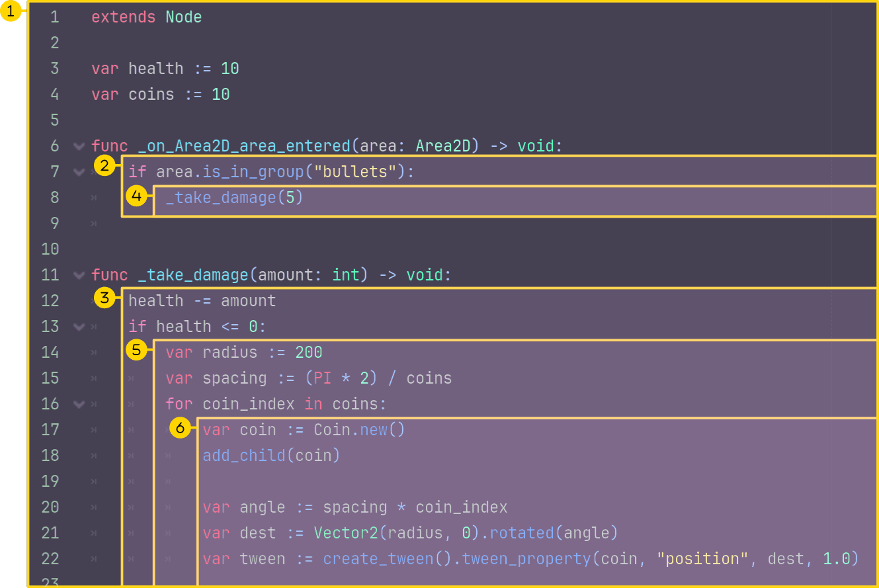Viewport: 879px width, 588px height.
Task: Click the "_take_damage" name in line 11 definition
Action: pos(193,274)
